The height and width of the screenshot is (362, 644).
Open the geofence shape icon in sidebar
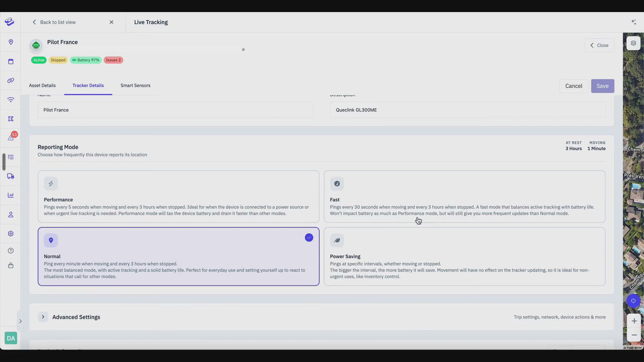11,119
